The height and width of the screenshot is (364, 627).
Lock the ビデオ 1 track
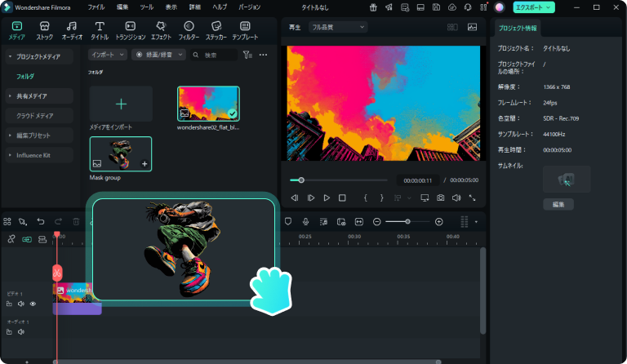(x=9, y=304)
